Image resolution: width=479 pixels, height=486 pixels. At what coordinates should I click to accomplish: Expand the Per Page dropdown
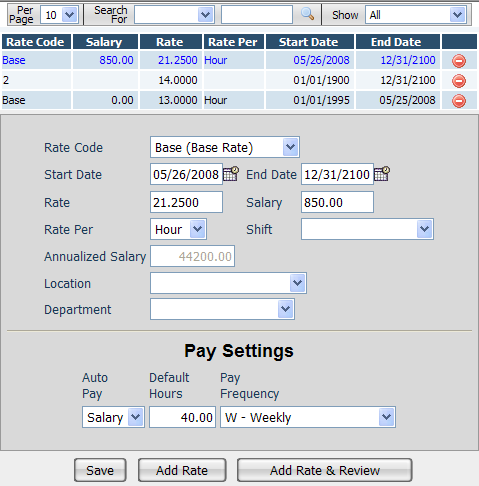(59, 15)
